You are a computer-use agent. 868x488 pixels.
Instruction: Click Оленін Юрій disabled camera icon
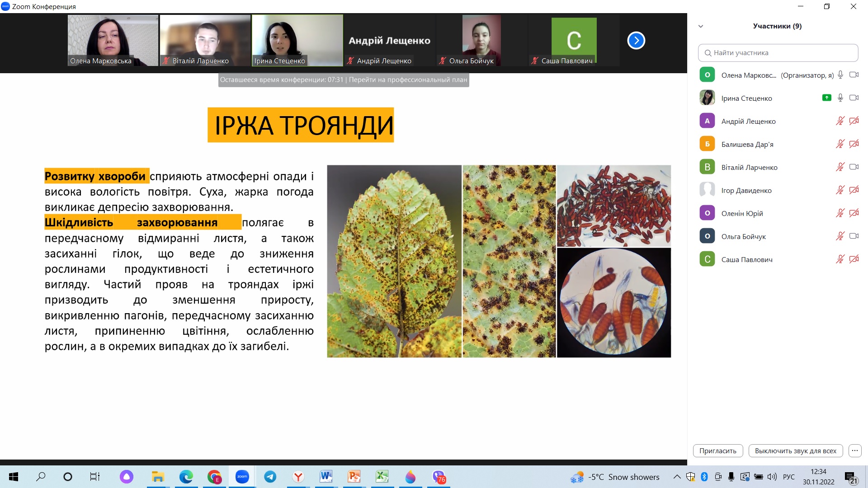coord(854,213)
